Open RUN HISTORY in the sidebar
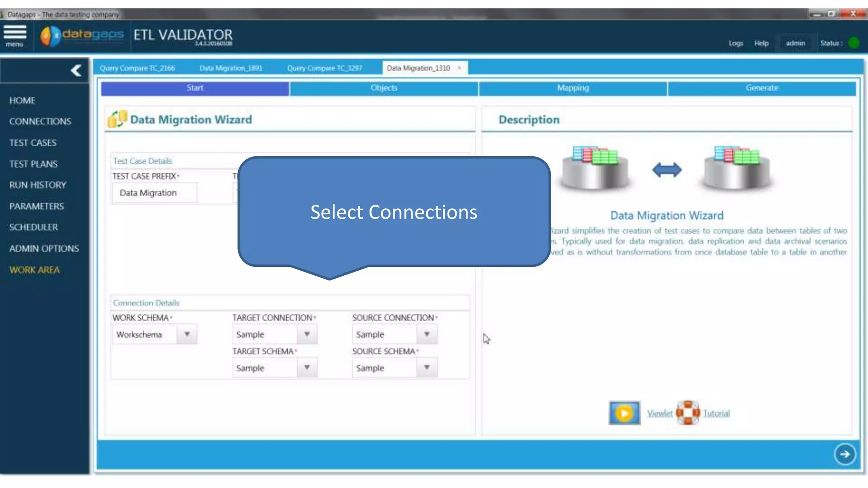 (x=38, y=185)
